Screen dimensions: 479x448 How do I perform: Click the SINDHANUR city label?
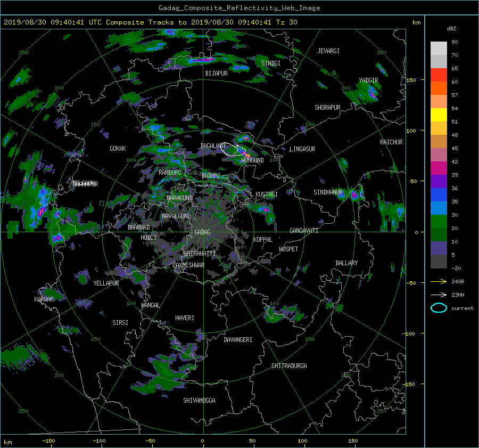click(328, 192)
